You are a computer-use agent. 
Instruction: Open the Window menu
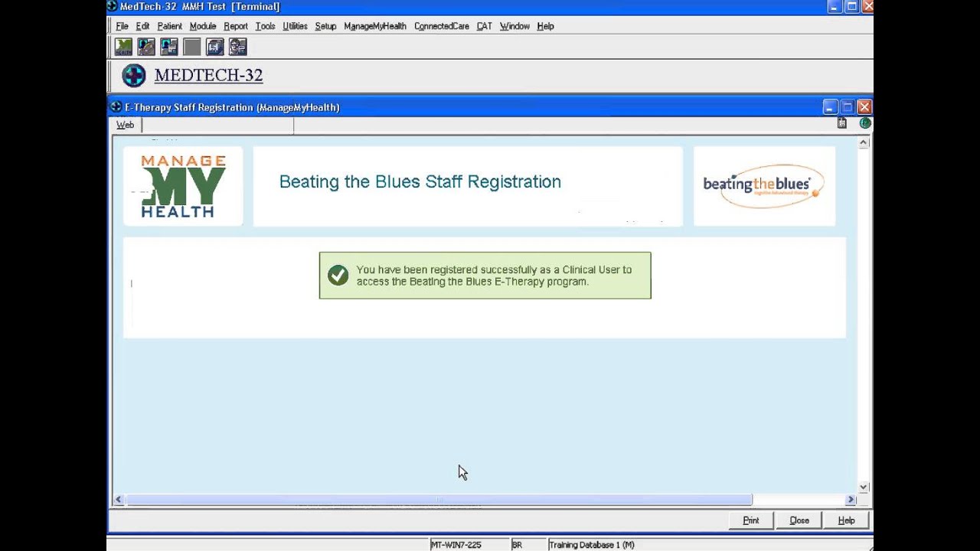514,26
